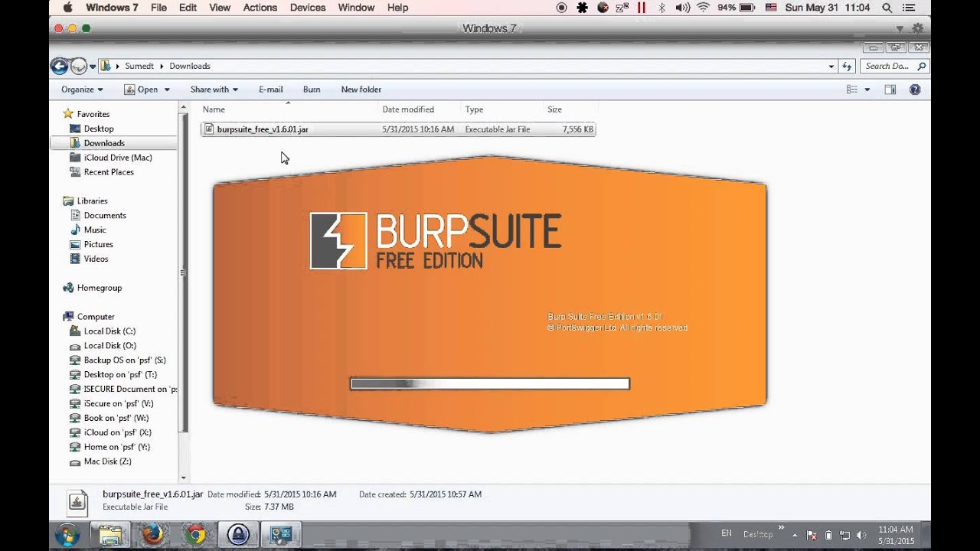This screenshot has height=551, width=980.
Task: Click the volume icon in the Mac menu bar
Action: tap(681, 8)
